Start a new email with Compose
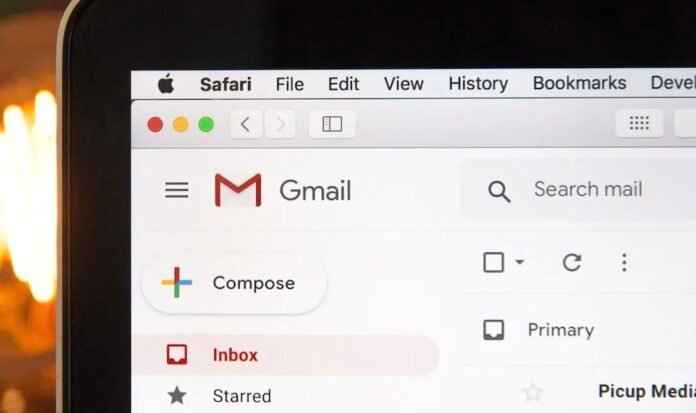 pos(234,283)
